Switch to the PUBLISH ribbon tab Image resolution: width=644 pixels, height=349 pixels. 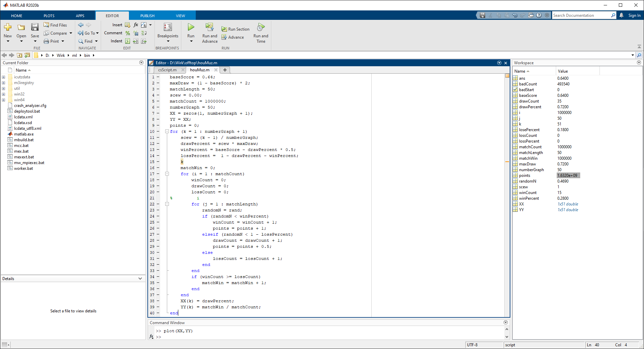[147, 16]
